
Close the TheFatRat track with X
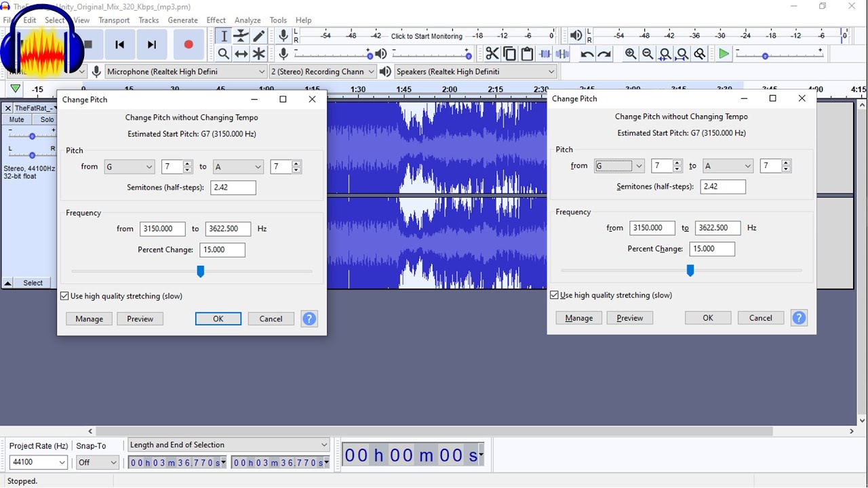[7, 108]
